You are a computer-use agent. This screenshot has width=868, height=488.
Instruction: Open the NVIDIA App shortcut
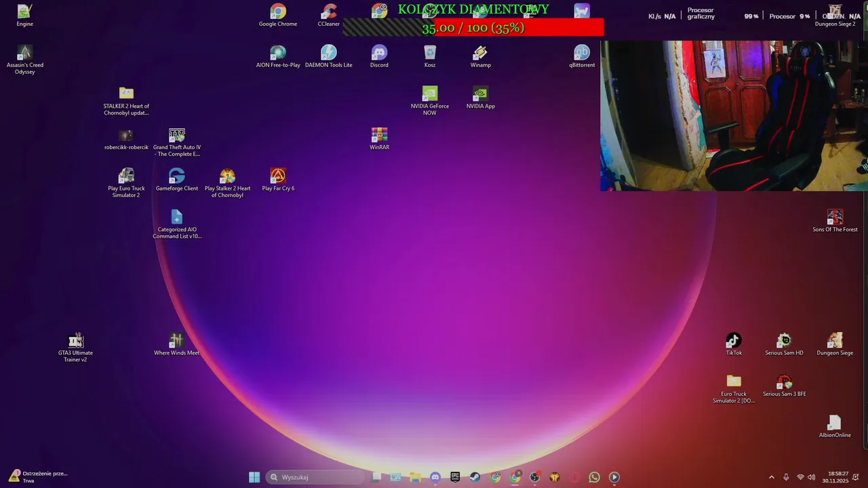[480, 98]
